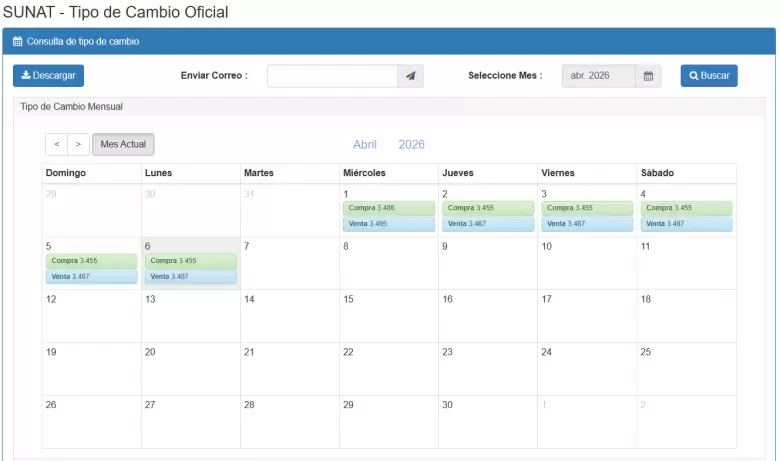This screenshot has width=780, height=461.
Task: Select Venta 3.495 on Wednesday April 1
Action: coord(388,224)
